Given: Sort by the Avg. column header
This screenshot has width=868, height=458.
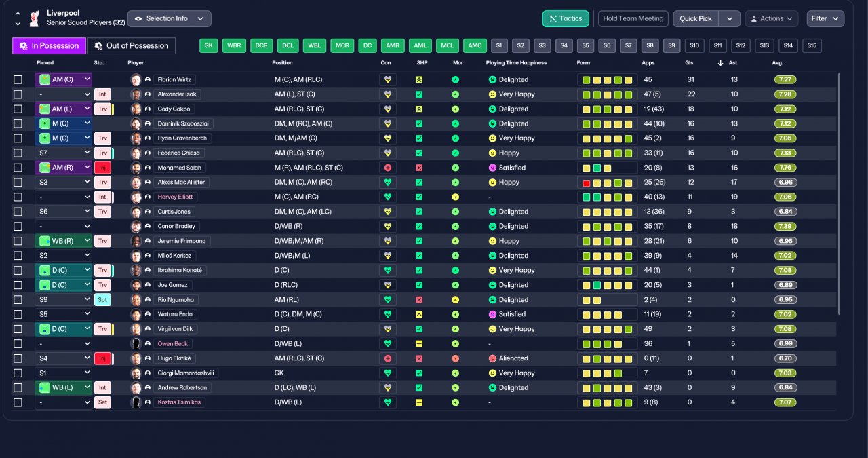Looking at the screenshot, I should point(778,63).
